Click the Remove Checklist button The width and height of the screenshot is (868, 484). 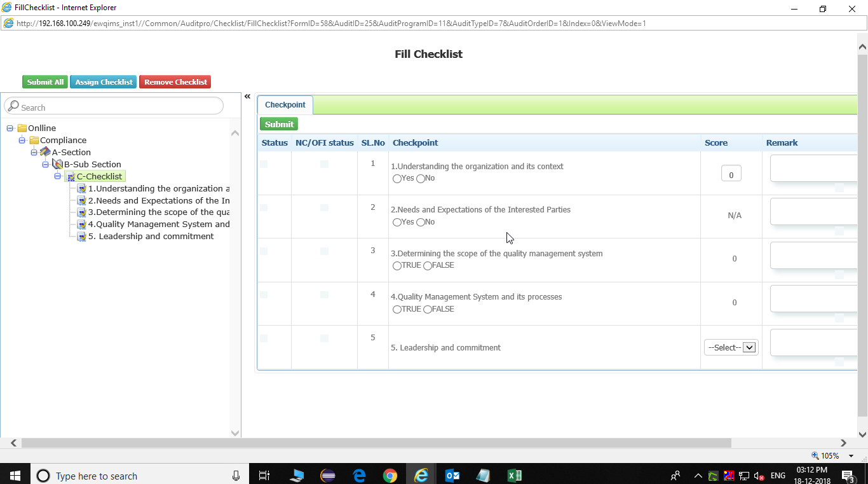click(x=175, y=82)
